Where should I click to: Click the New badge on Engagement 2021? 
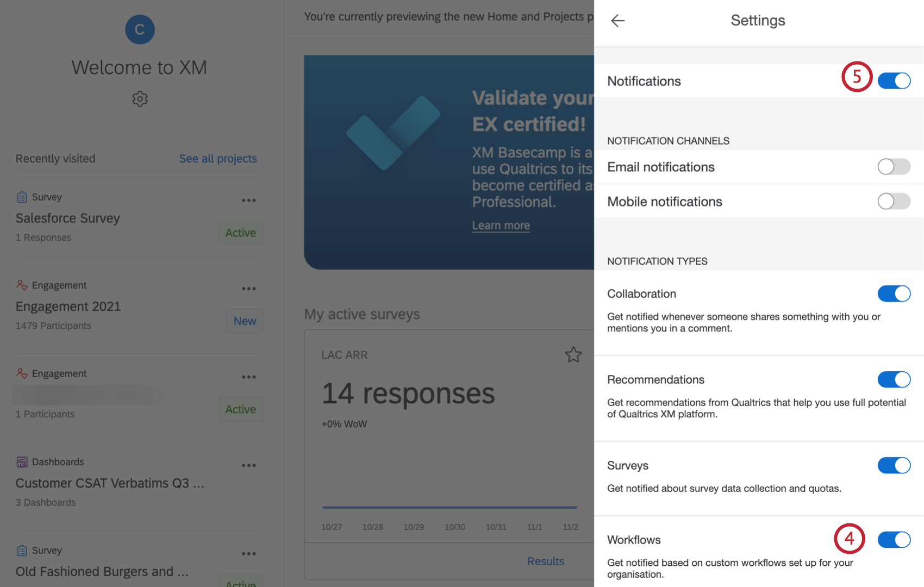point(244,321)
